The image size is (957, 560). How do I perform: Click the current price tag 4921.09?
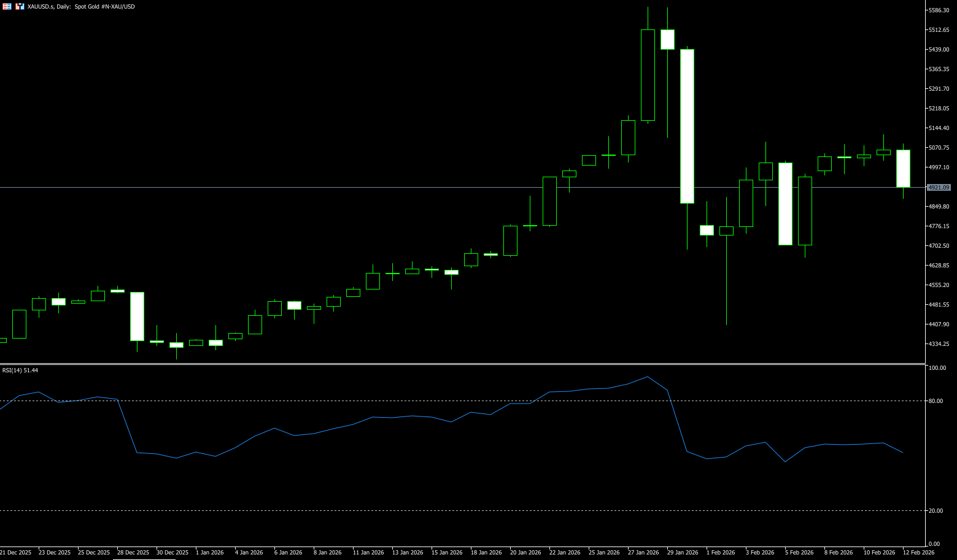pos(939,188)
